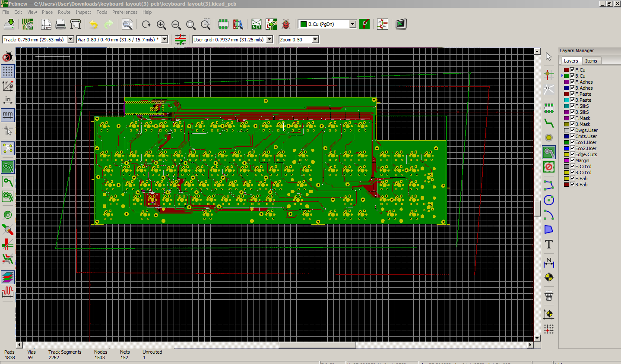This screenshot has width=621, height=364.
Task: Open the Preferences menu
Action: 124,12
